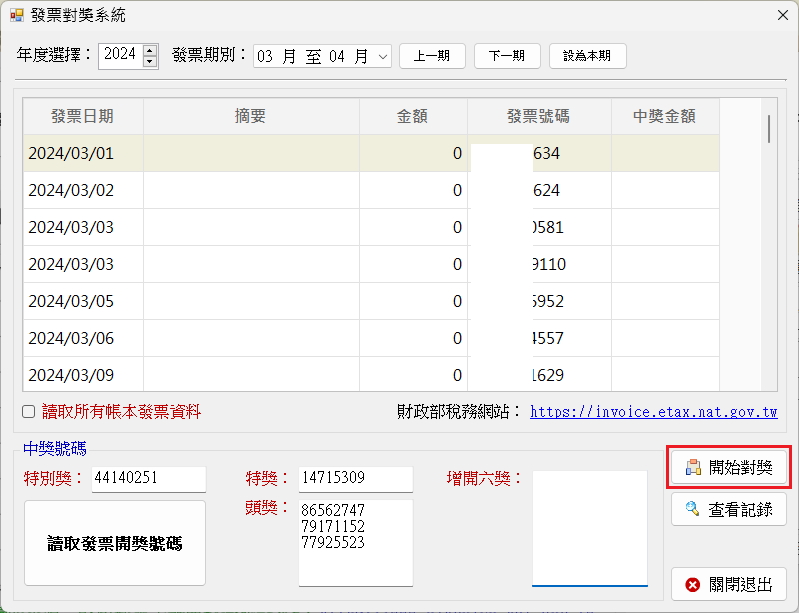Click the red X icon on 關閉退出
The height and width of the screenshot is (613, 799).
pos(693,584)
